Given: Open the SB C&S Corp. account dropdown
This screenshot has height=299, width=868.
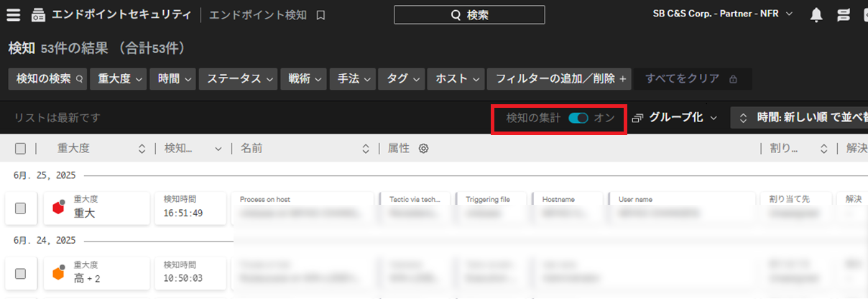Looking at the screenshot, I should [x=723, y=14].
